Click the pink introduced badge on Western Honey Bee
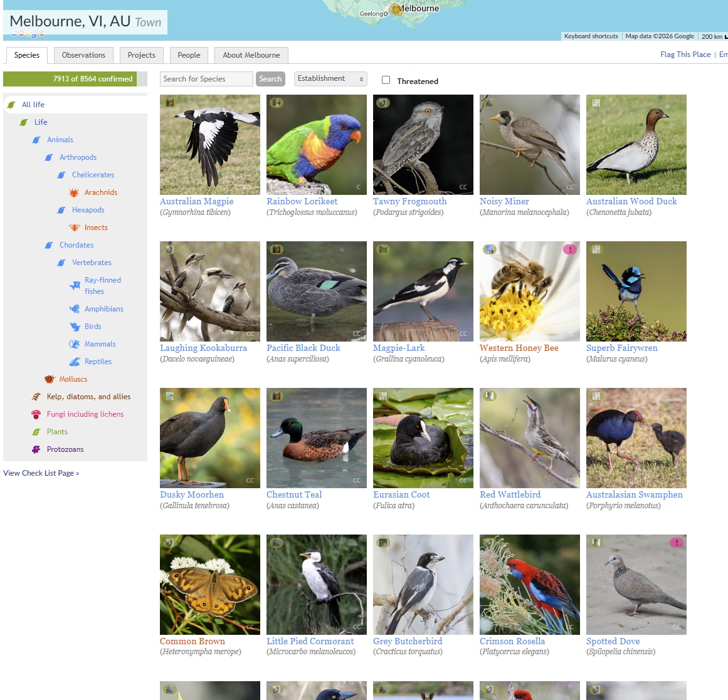 point(569,249)
